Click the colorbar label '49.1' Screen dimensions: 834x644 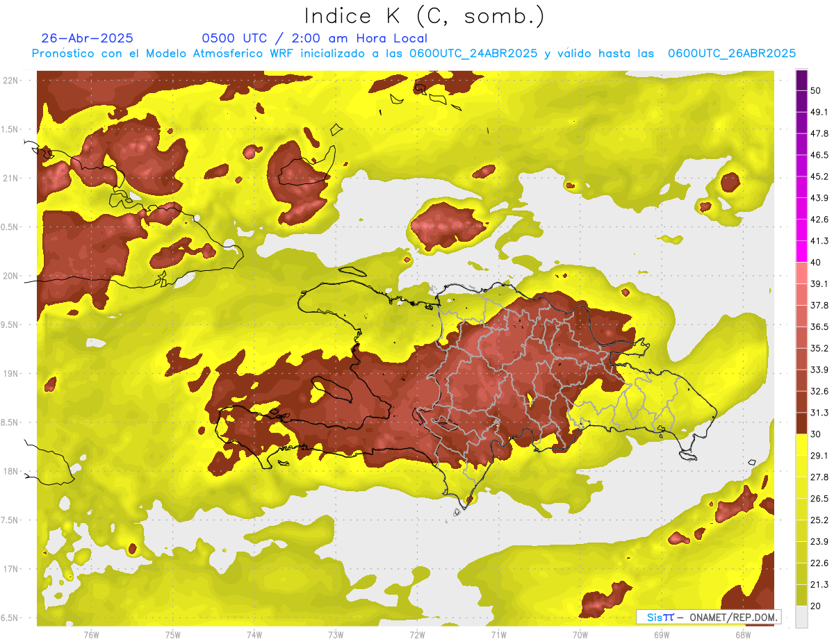click(x=819, y=112)
